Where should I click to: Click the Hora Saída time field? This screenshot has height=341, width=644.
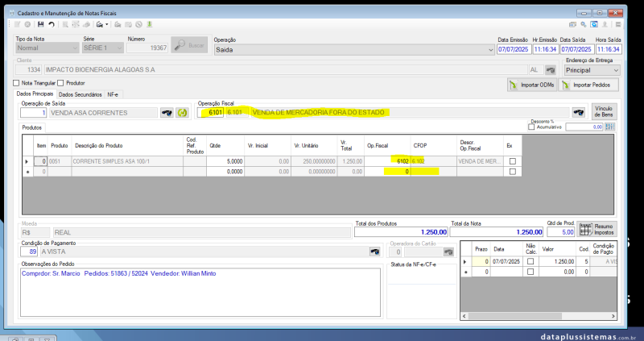click(x=609, y=49)
